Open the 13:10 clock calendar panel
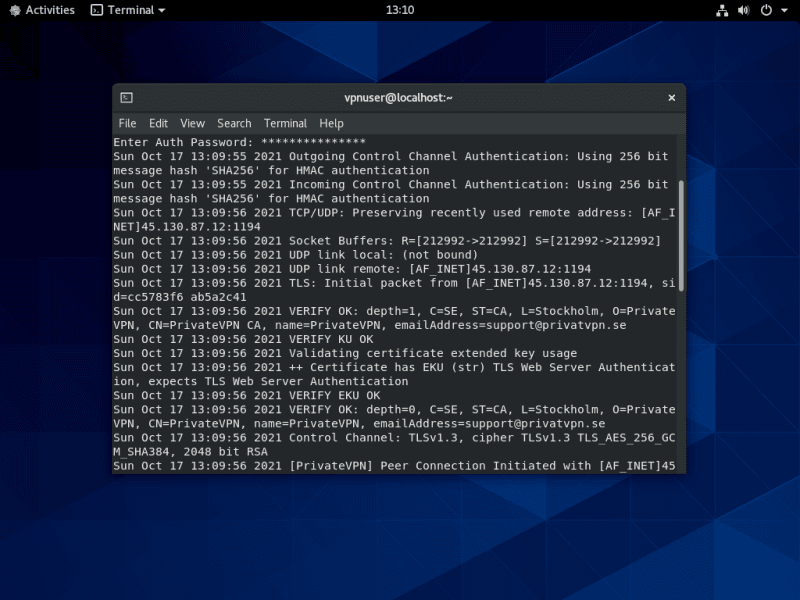This screenshot has width=800, height=600. [x=399, y=10]
